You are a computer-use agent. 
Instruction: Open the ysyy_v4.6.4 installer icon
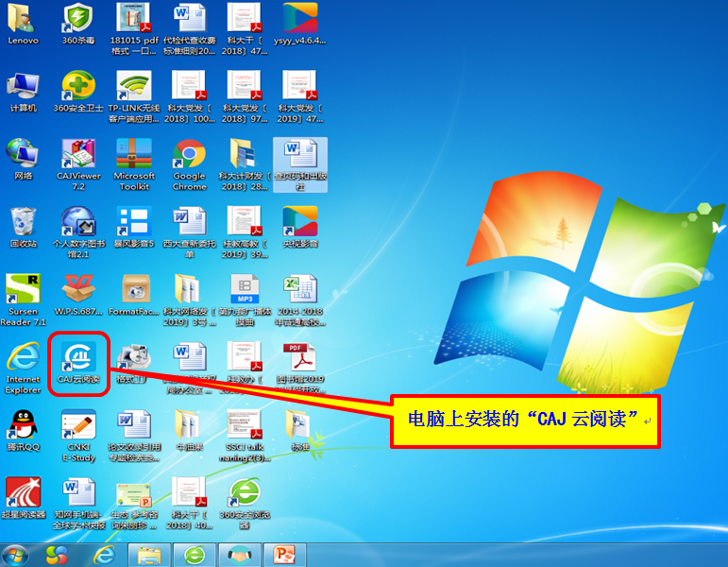point(300,24)
